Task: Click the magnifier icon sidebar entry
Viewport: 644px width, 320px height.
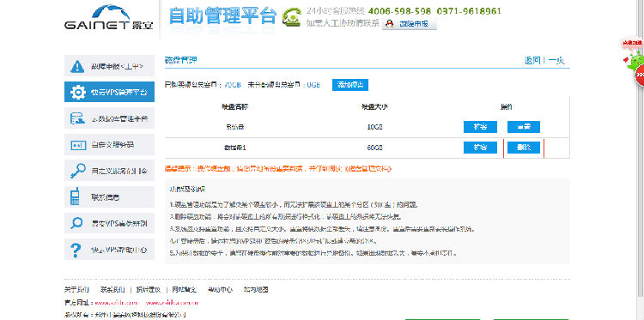Action: 76,223
